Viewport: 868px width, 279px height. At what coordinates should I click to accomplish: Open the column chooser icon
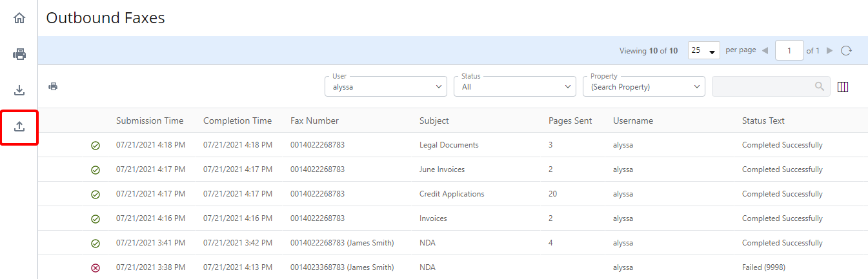coord(843,86)
